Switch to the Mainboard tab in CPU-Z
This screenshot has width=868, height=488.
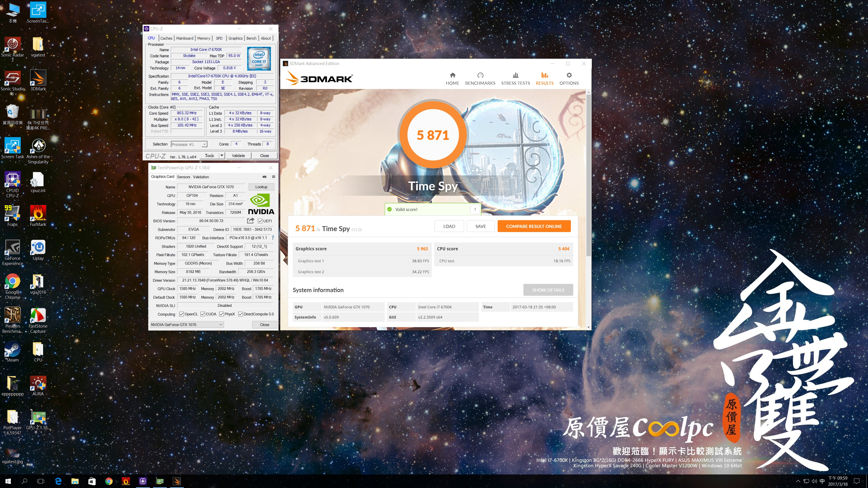tap(185, 38)
